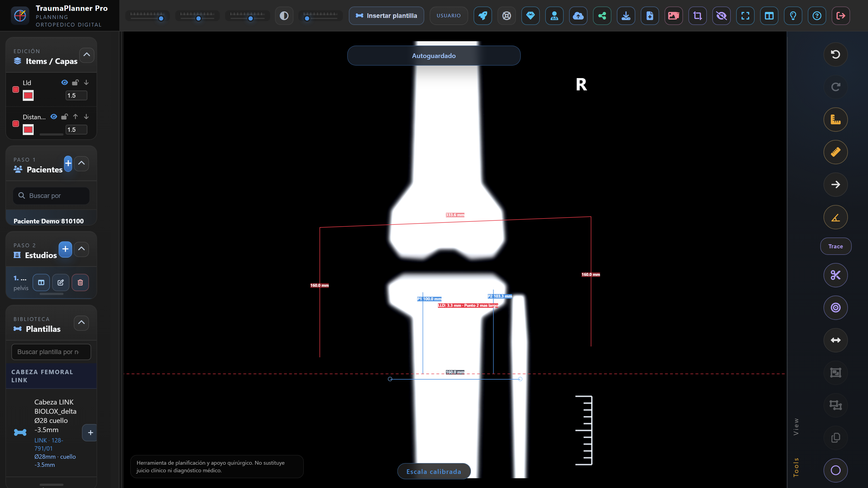The width and height of the screenshot is (868, 488).
Task: Select the orange angle measurement tool
Action: (x=836, y=217)
